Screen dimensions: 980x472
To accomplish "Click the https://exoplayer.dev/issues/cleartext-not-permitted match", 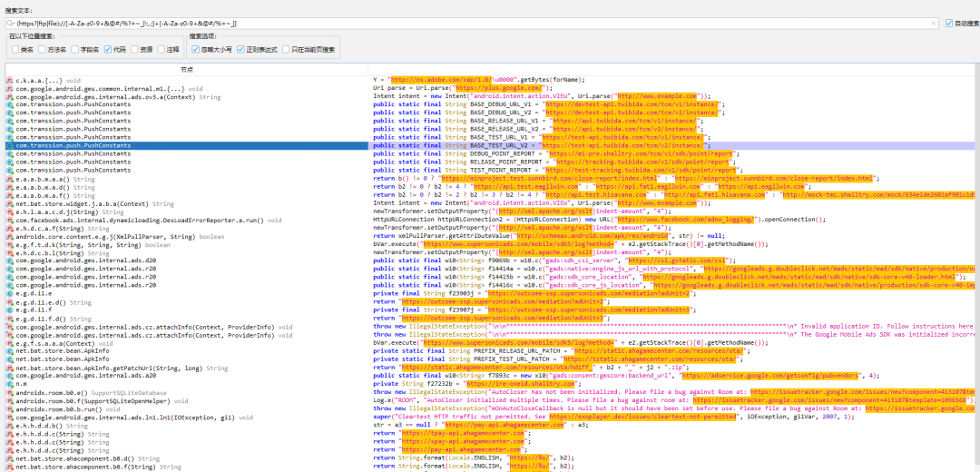I will pos(642,417).
